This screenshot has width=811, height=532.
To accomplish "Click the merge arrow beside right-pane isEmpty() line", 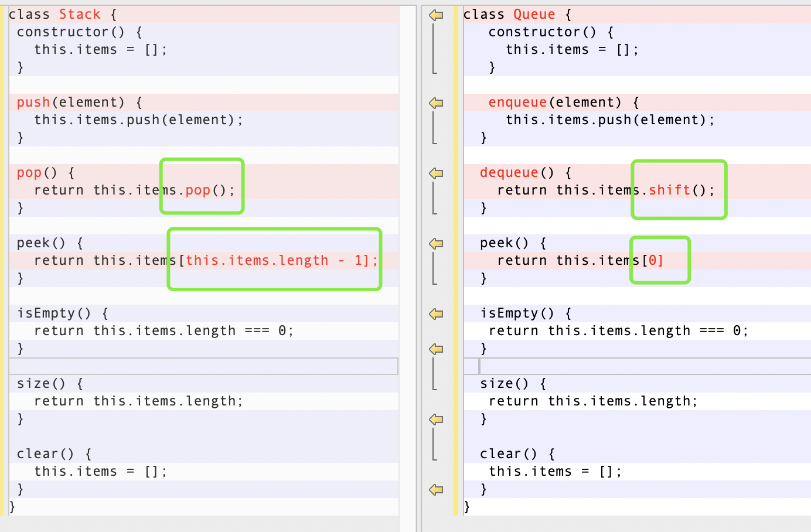I will (436, 313).
